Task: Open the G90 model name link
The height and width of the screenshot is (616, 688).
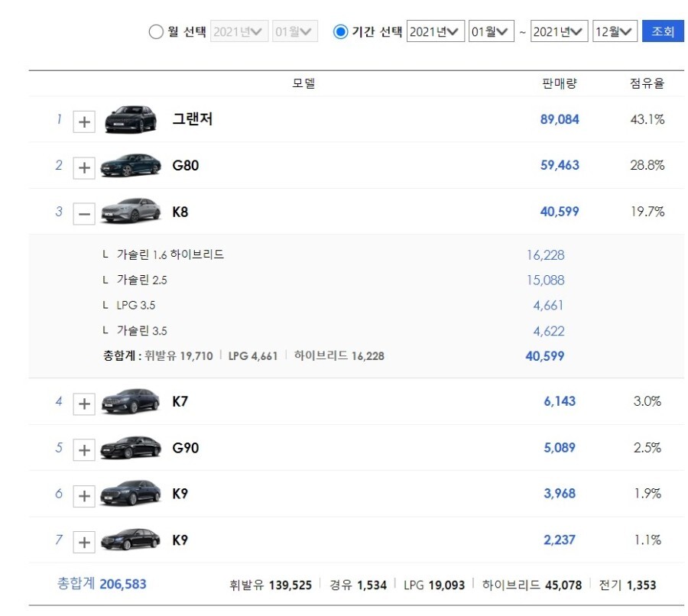Action: [x=186, y=448]
